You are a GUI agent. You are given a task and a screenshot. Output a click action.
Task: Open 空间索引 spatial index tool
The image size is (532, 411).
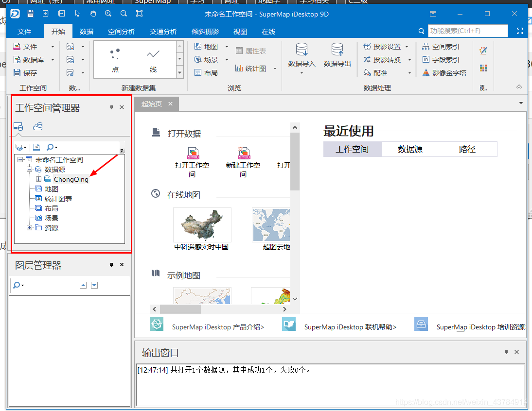tap(441, 47)
